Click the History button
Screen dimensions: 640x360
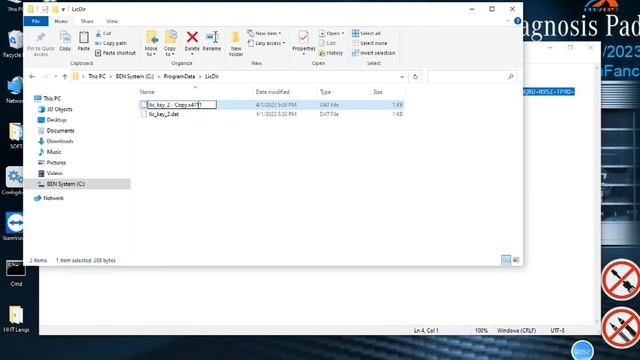coord(331,53)
